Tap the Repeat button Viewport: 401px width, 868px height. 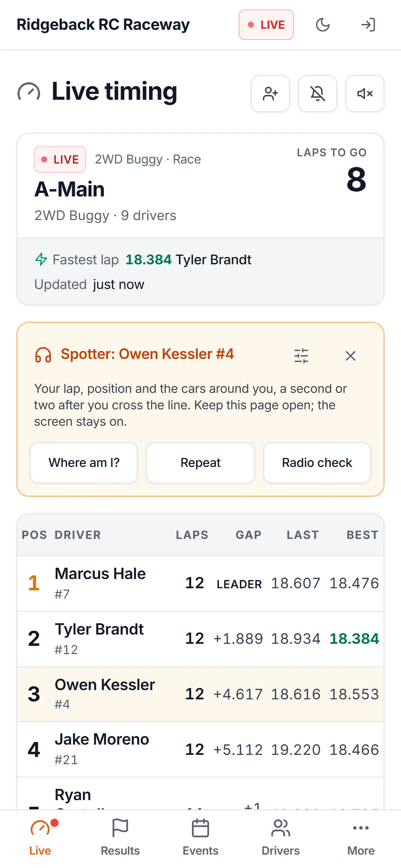click(x=200, y=463)
